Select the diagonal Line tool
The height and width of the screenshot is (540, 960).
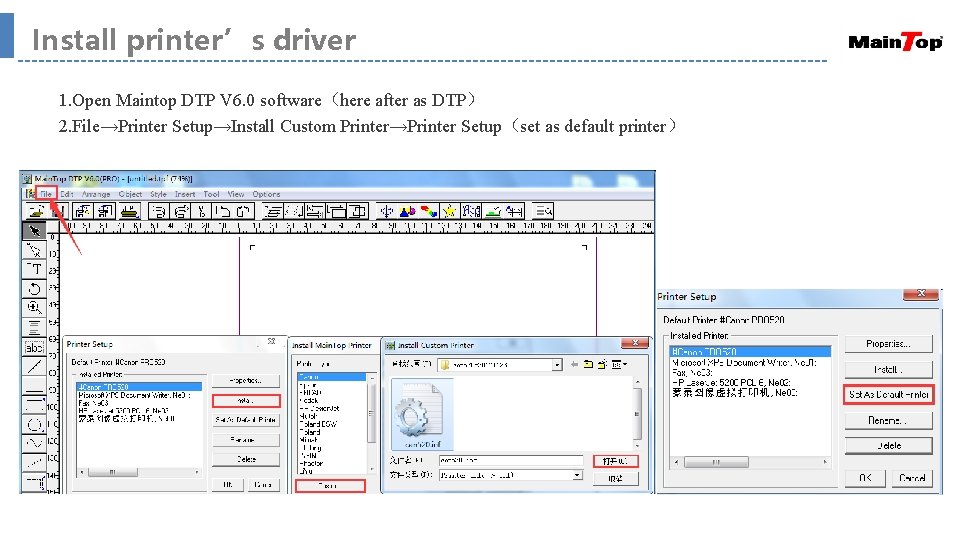34,366
